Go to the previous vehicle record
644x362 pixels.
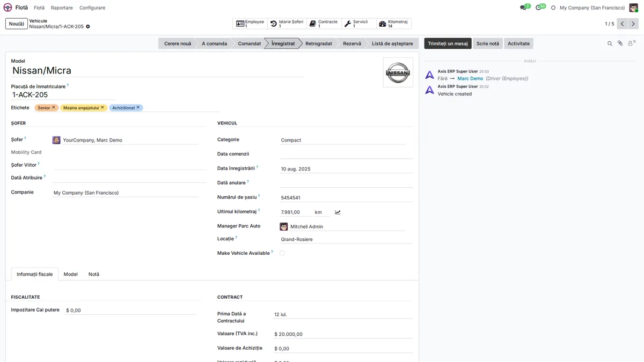pos(623,24)
